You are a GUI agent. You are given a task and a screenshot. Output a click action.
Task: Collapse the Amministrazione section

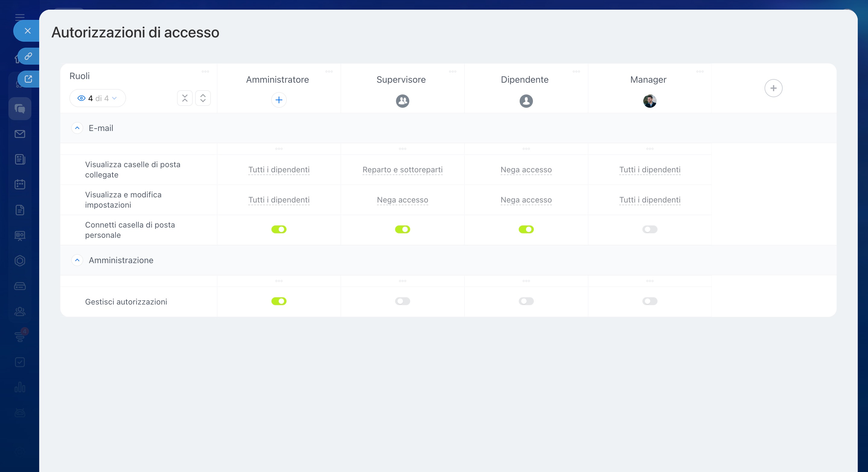coord(77,260)
